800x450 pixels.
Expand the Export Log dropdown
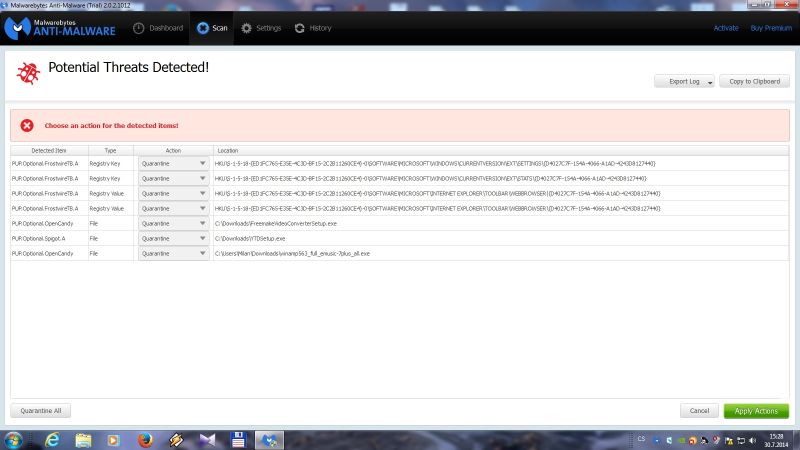(x=685, y=81)
